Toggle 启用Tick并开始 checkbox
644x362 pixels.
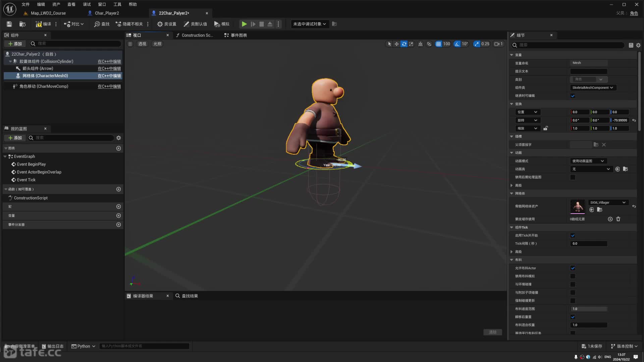(x=573, y=235)
